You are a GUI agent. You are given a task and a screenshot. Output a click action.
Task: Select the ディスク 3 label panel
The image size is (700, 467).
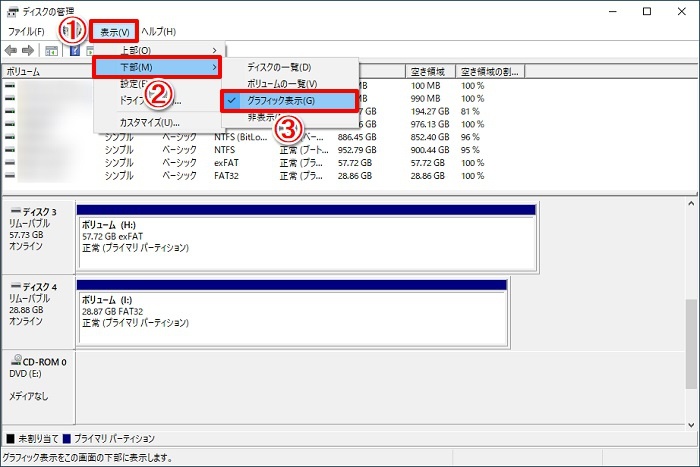point(38,237)
